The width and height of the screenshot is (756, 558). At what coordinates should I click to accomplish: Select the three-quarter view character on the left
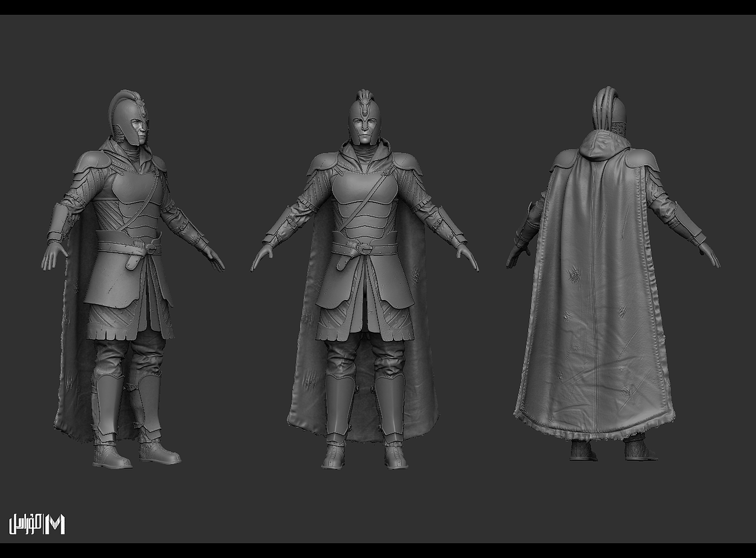point(132,279)
